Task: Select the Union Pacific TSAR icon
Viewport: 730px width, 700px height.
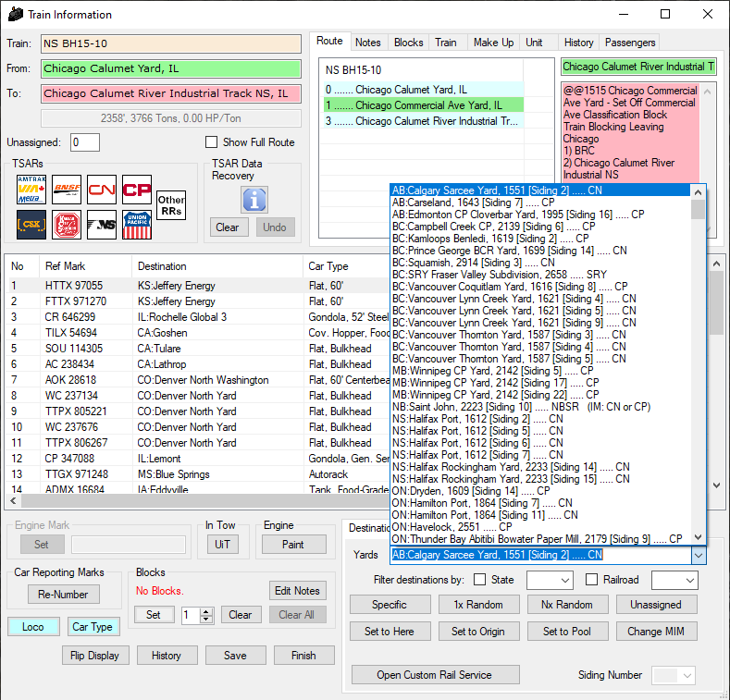Action: click(137, 225)
